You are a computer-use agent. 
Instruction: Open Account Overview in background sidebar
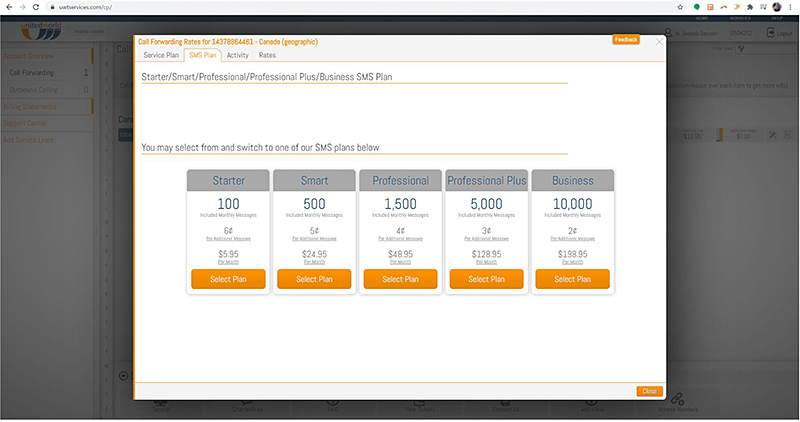(x=29, y=56)
